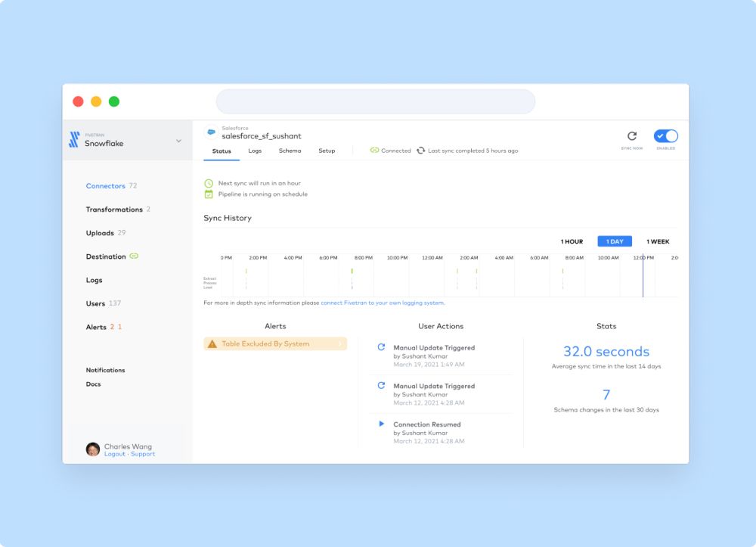Select the 1 HOUR time range
The height and width of the screenshot is (547, 756).
coord(572,241)
